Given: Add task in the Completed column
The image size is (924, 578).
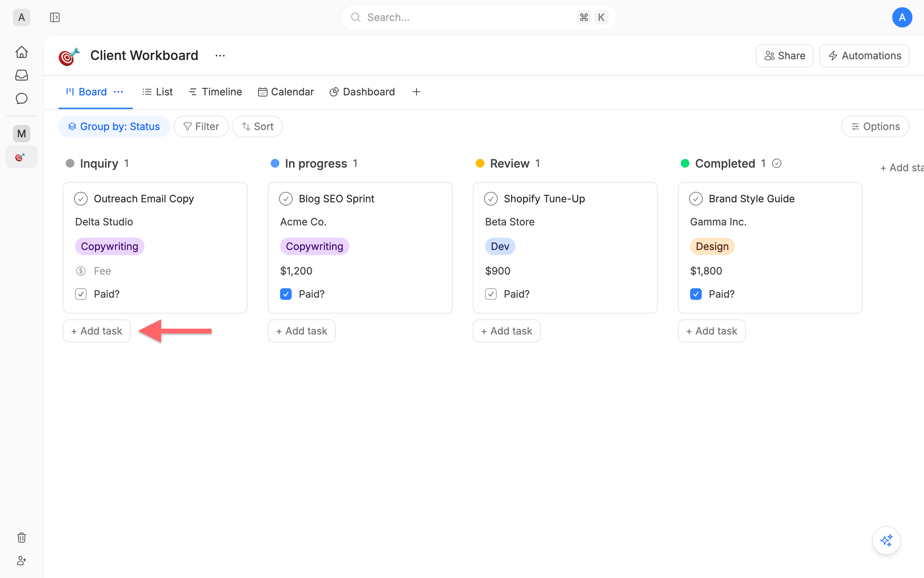Looking at the screenshot, I should (x=712, y=331).
